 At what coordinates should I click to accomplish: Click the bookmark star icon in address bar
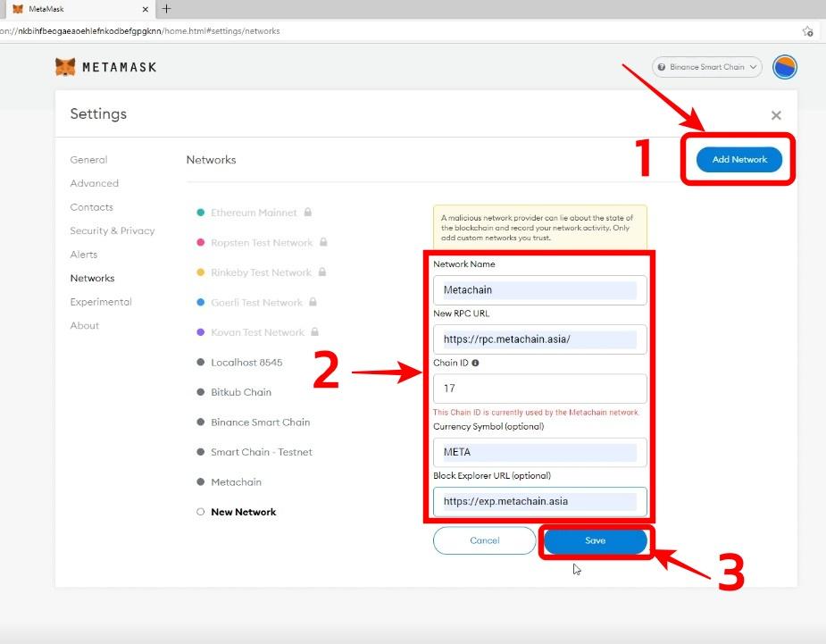click(x=807, y=31)
